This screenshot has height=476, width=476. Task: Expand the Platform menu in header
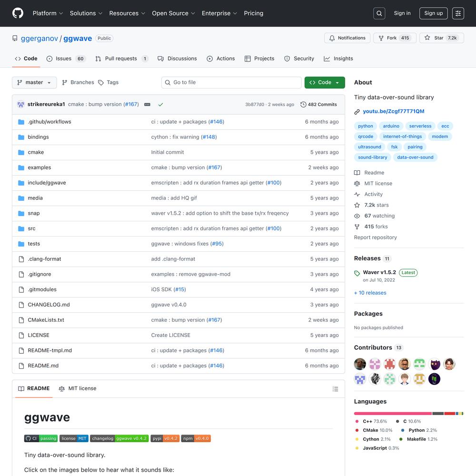pos(48,13)
